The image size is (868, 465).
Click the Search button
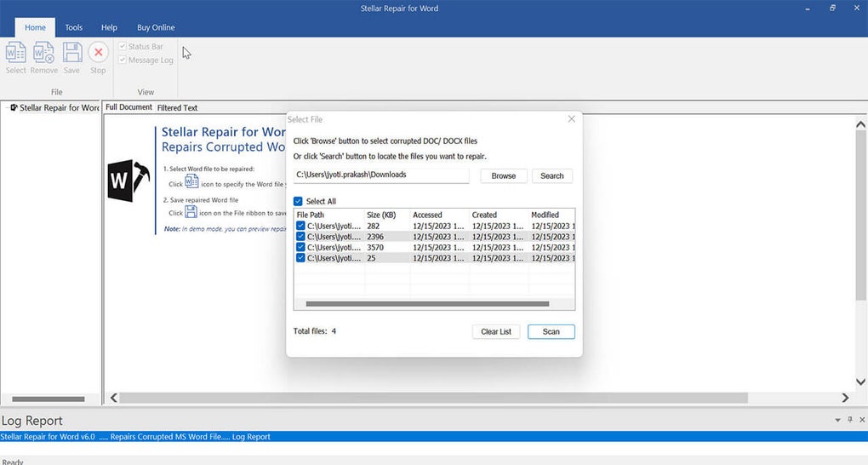click(552, 175)
